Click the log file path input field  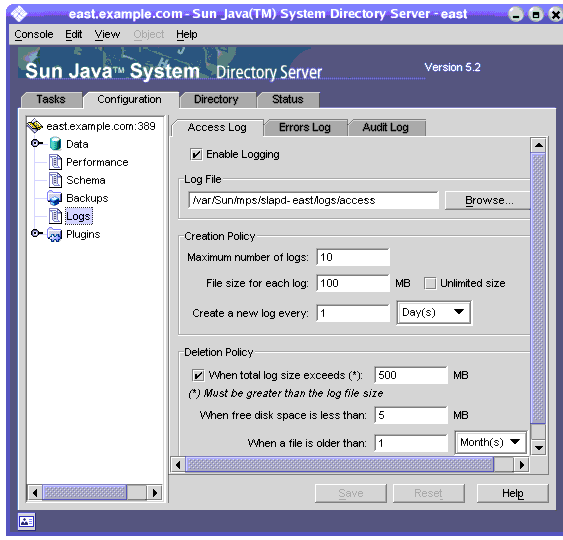pos(313,200)
